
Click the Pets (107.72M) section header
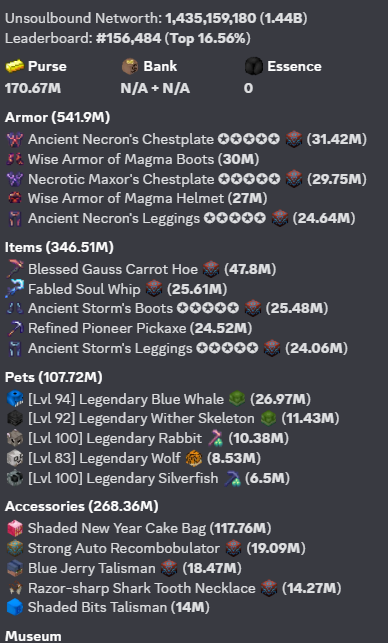[54, 377]
